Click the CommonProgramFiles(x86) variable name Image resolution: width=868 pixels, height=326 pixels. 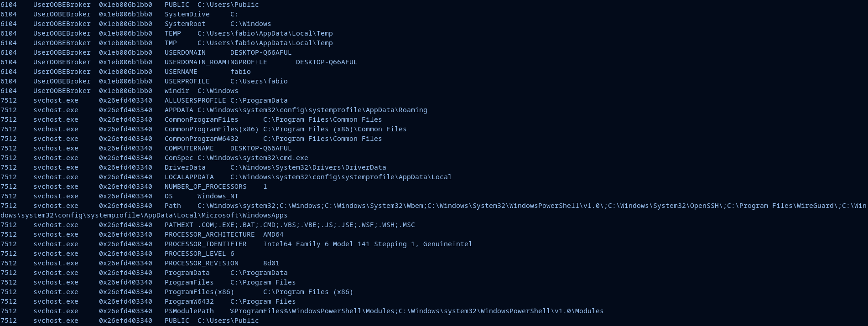pyautogui.click(x=211, y=129)
